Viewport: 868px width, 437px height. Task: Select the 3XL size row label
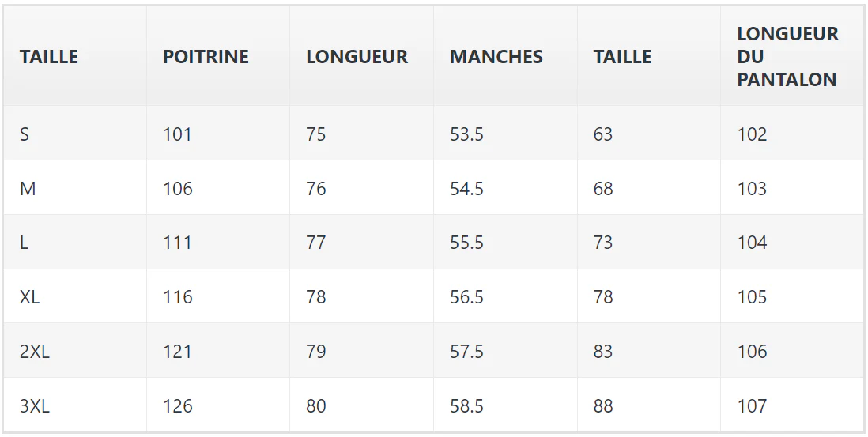coord(34,406)
